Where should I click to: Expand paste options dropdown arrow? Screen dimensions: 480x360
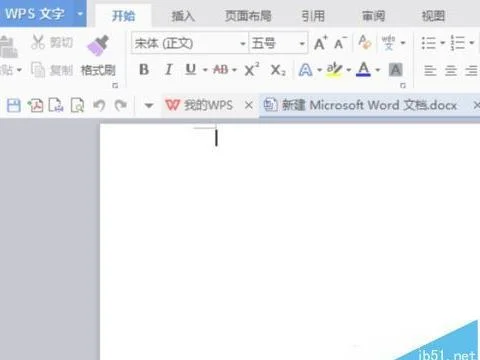click(x=19, y=70)
